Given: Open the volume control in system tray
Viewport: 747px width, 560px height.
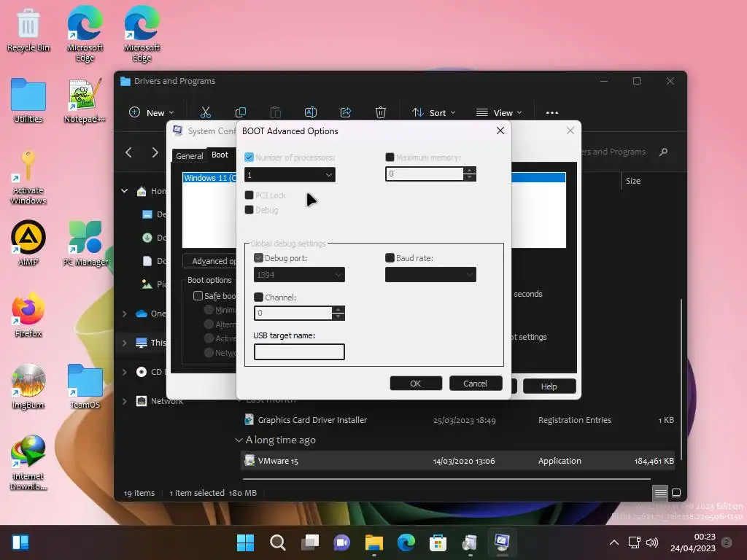Looking at the screenshot, I should point(652,542).
